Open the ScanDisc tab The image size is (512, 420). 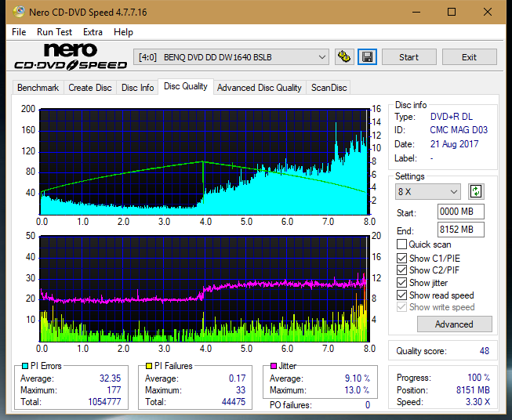329,88
